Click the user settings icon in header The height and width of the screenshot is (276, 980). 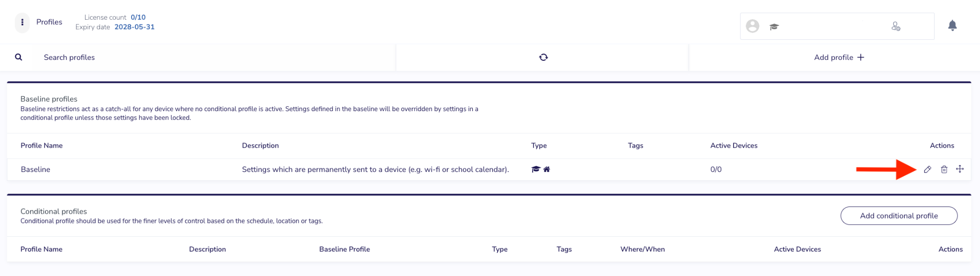click(896, 26)
